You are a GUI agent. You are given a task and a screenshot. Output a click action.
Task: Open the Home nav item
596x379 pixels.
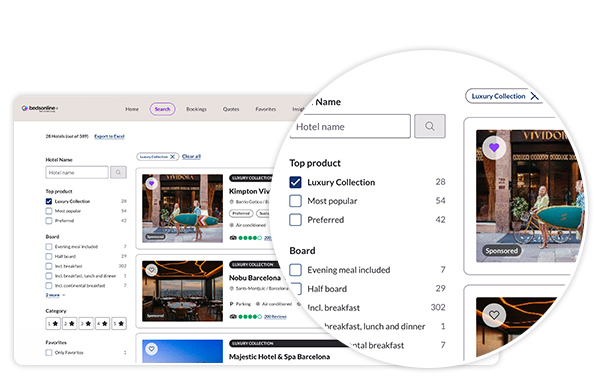pyautogui.click(x=132, y=109)
